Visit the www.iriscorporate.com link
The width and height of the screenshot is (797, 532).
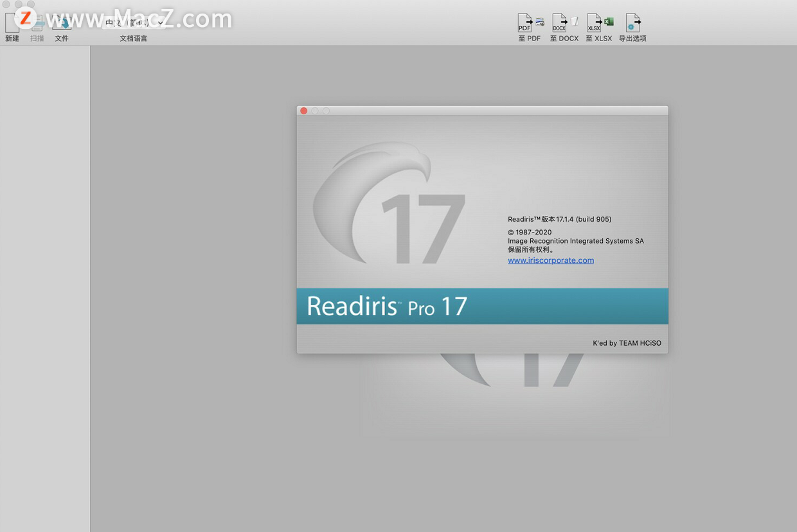pyautogui.click(x=551, y=260)
